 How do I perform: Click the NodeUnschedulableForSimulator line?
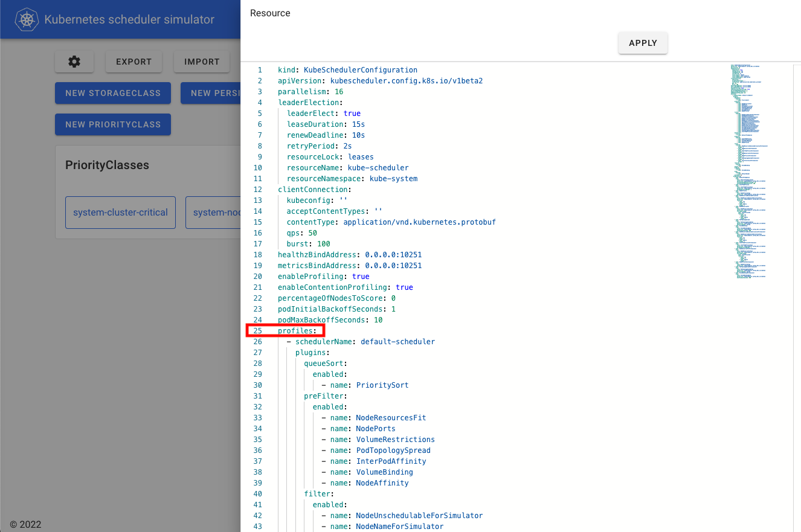coord(402,516)
